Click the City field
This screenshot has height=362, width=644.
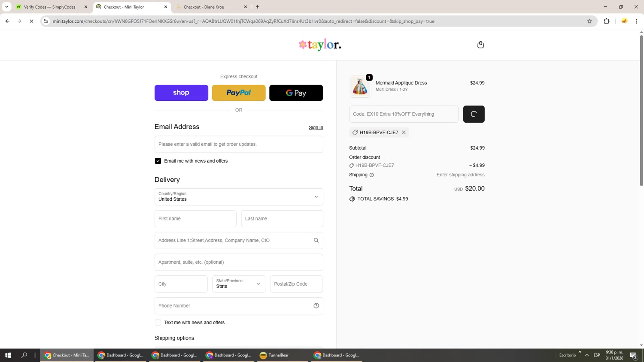click(181, 284)
